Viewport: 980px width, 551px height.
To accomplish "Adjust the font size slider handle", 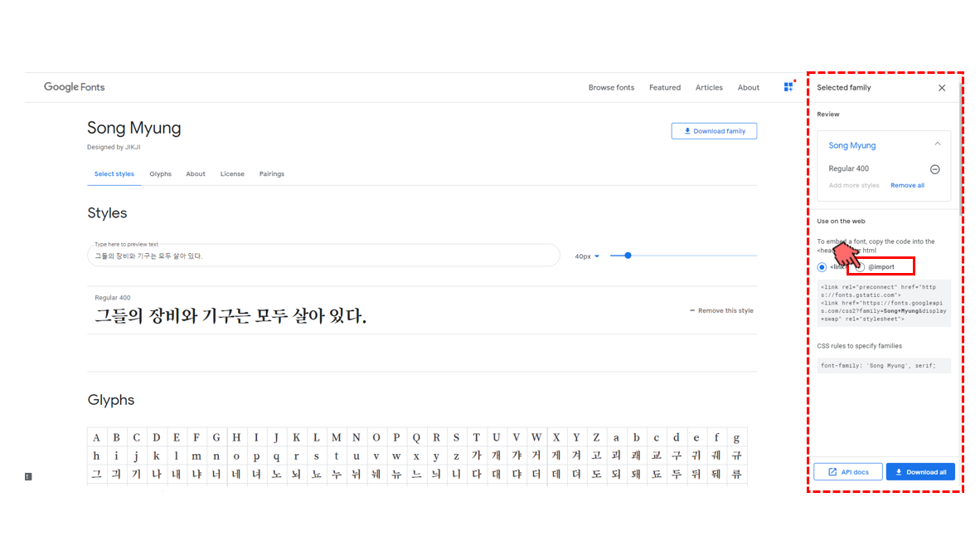I will pyautogui.click(x=628, y=256).
